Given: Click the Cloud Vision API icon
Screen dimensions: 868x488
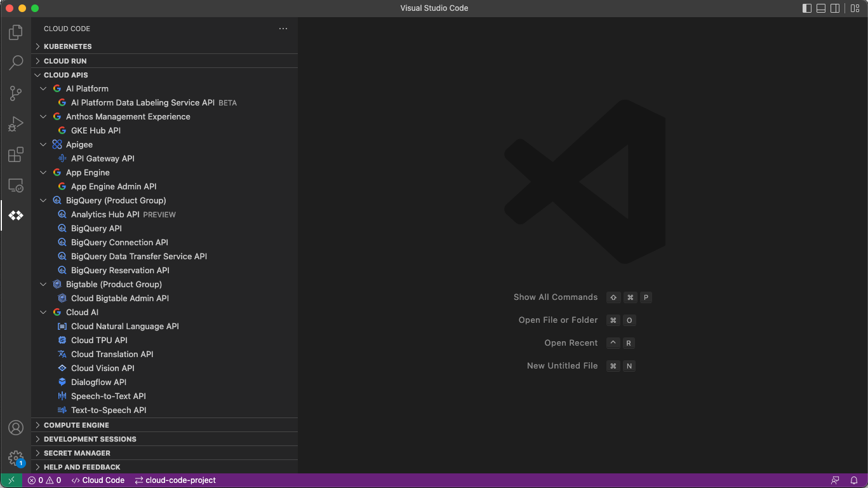Looking at the screenshot, I should 62,368.
